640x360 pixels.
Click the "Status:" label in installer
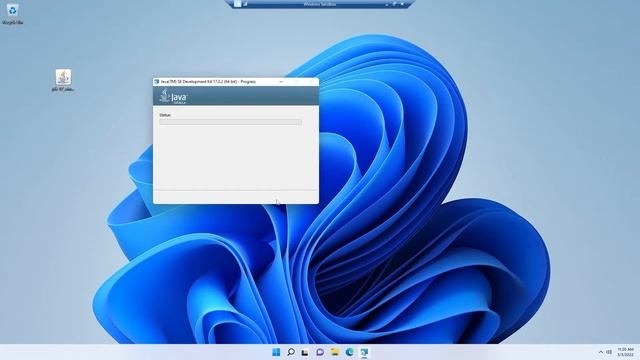pos(165,115)
